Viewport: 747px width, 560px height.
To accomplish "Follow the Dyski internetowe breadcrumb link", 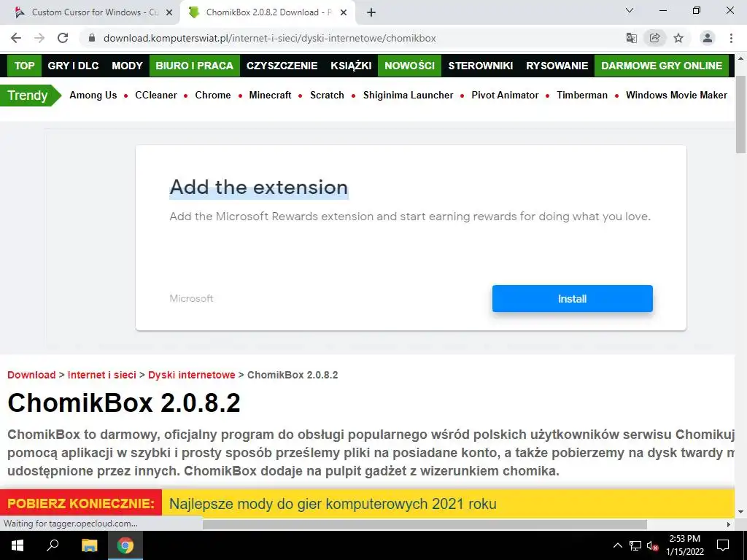I will (192, 375).
